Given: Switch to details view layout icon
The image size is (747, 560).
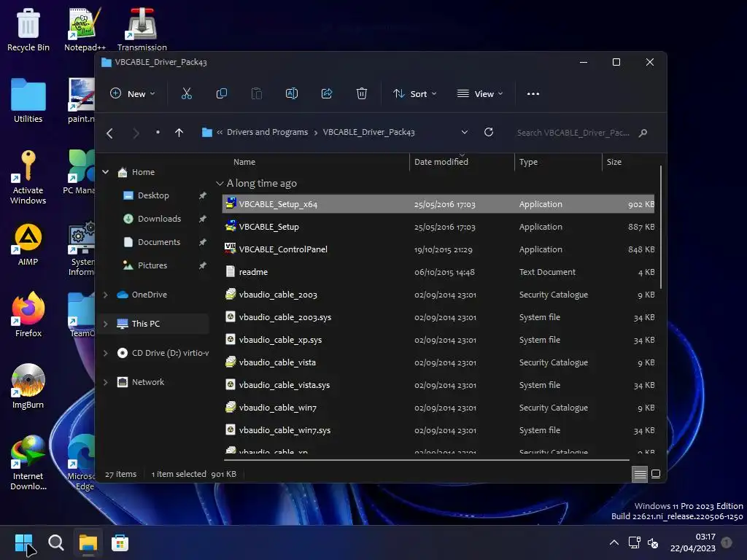Looking at the screenshot, I should click(640, 474).
